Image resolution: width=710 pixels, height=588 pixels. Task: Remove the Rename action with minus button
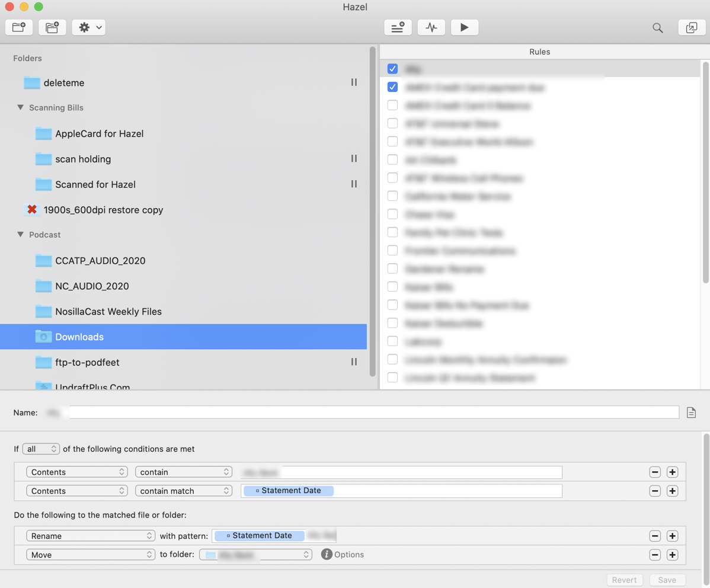(x=655, y=536)
